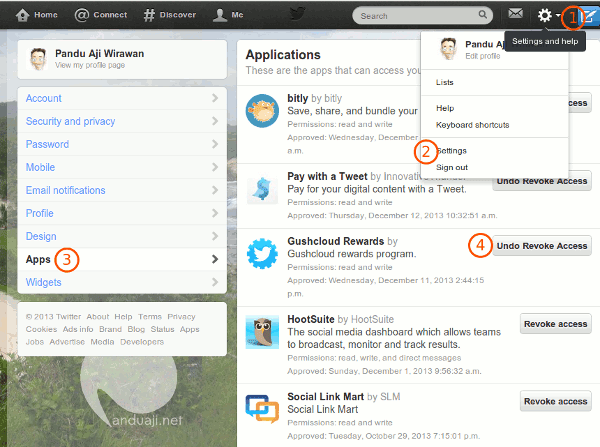Click the bitly app icon
This screenshot has height=447, width=600.
[x=262, y=111]
